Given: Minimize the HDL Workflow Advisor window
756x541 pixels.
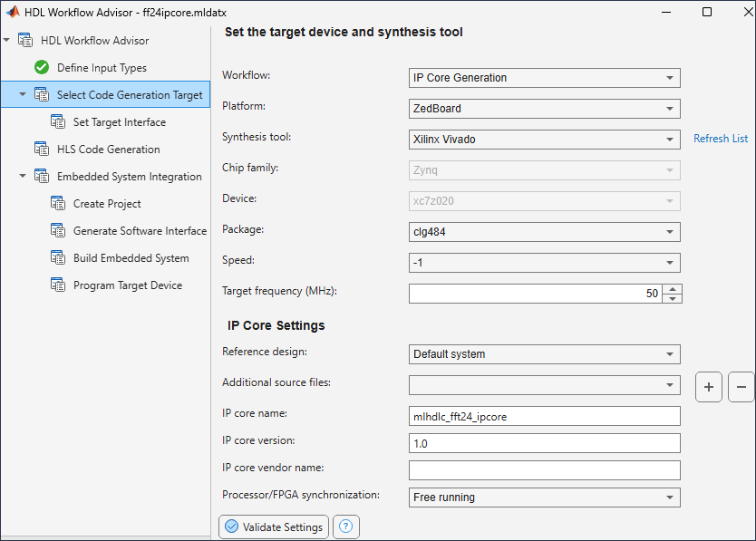Looking at the screenshot, I should pyautogui.click(x=666, y=12).
